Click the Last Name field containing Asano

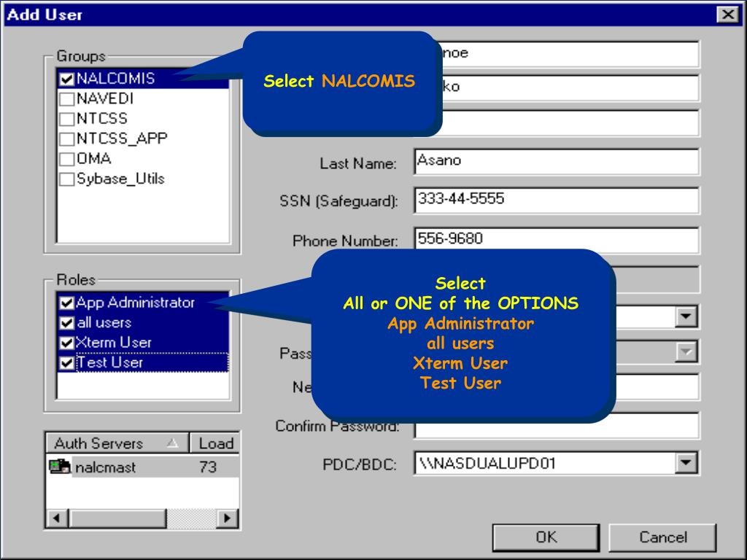tap(557, 161)
